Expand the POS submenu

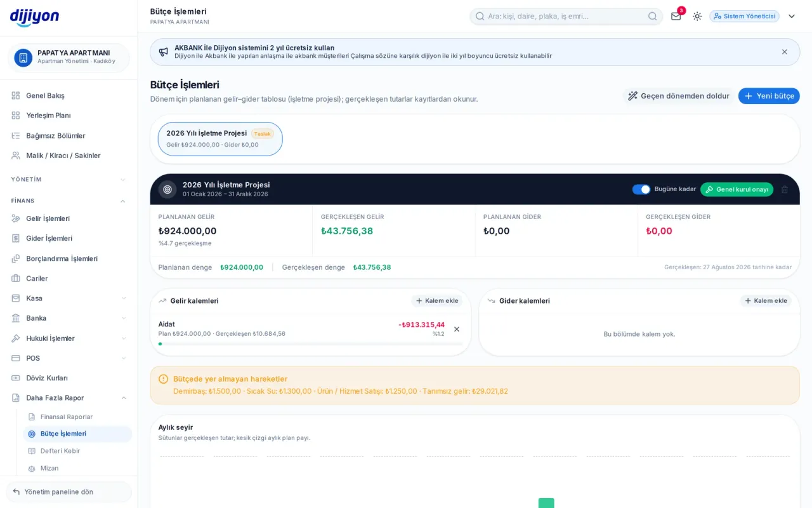pos(69,358)
